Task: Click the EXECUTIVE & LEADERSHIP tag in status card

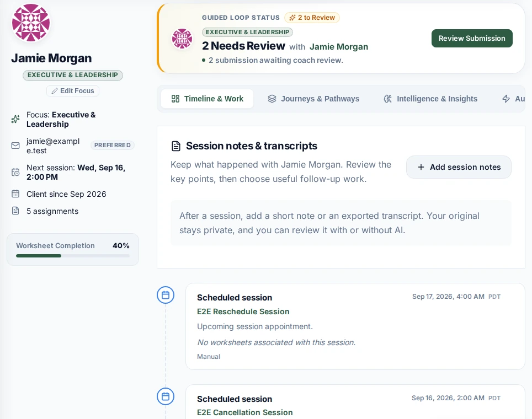Action: 247,32
